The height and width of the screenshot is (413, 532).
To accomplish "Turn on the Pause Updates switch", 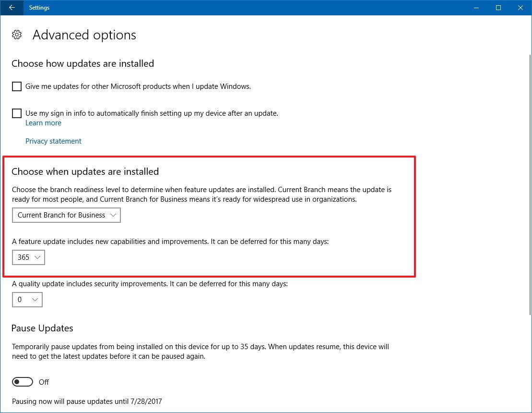I will pyautogui.click(x=23, y=382).
